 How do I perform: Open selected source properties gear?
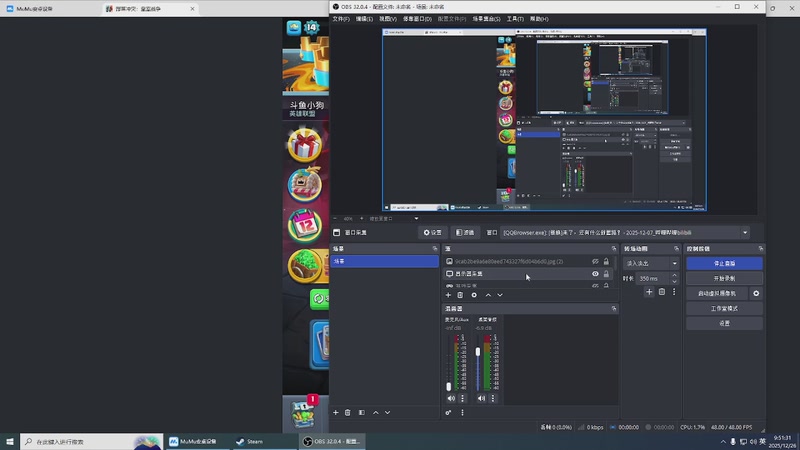474,295
